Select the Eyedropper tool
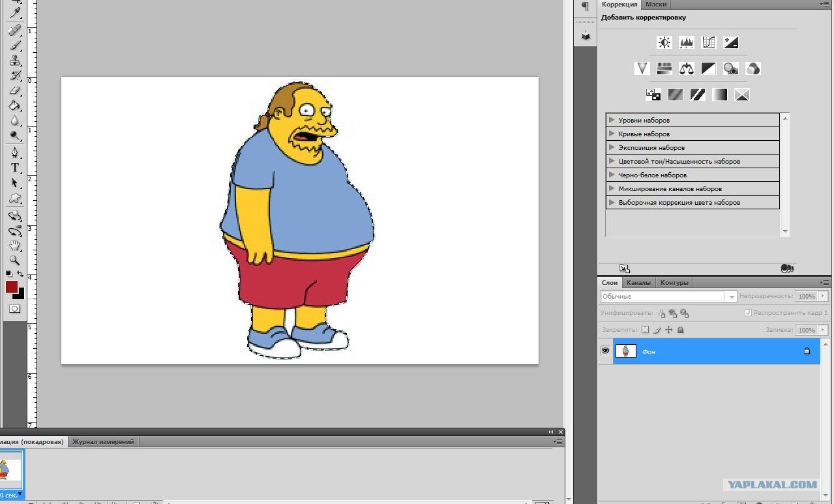This screenshot has height=504, width=834. coord(15,12)
